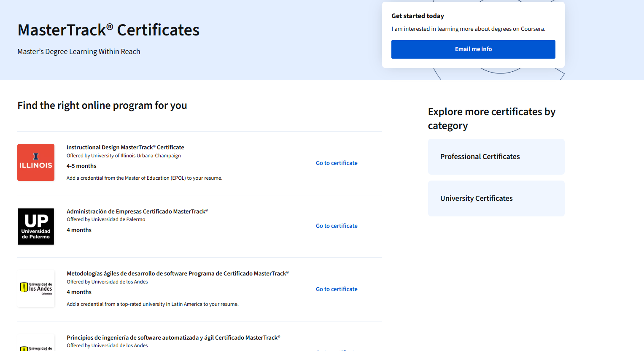Select the bottom Universidad de los Andes logo
Viewport: 644px width, 351px height.
[x=35, y=344]
